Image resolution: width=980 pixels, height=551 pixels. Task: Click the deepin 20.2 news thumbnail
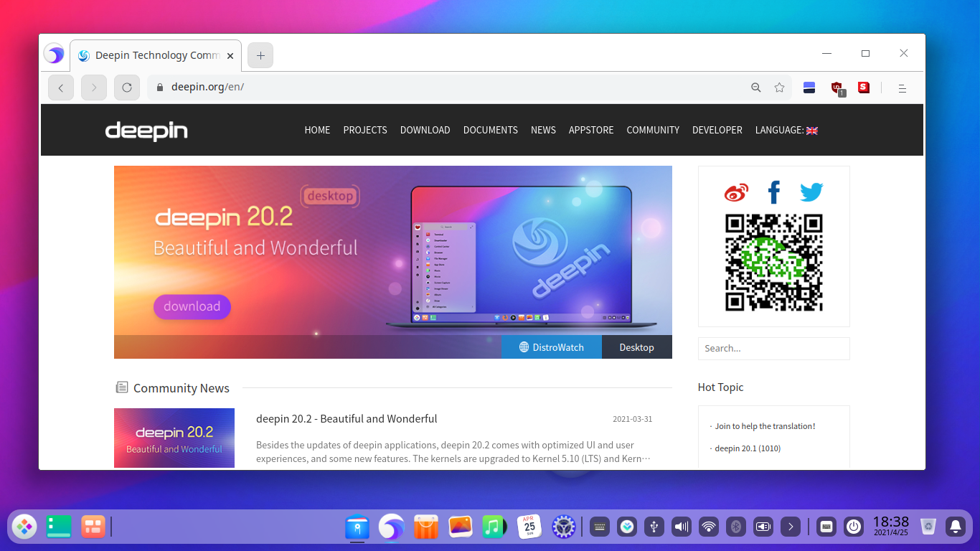click(174, 438)
